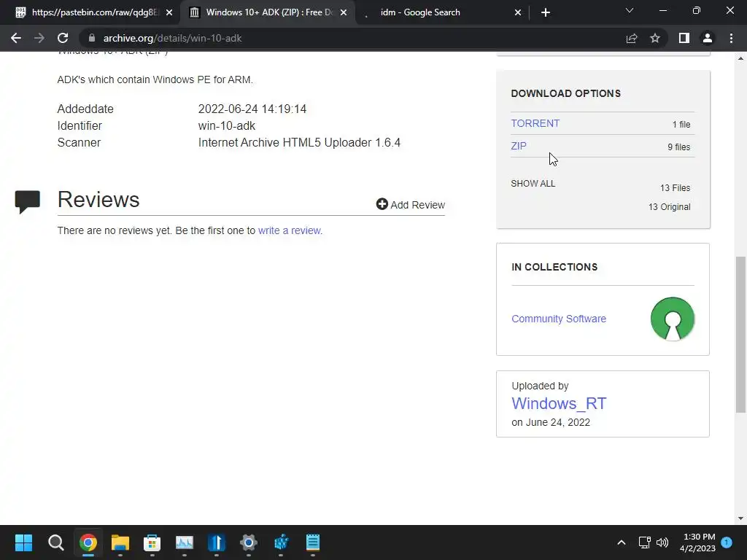747x560 pixels.
Task: Bookmark this page with star icon
Action: (655, 38)
